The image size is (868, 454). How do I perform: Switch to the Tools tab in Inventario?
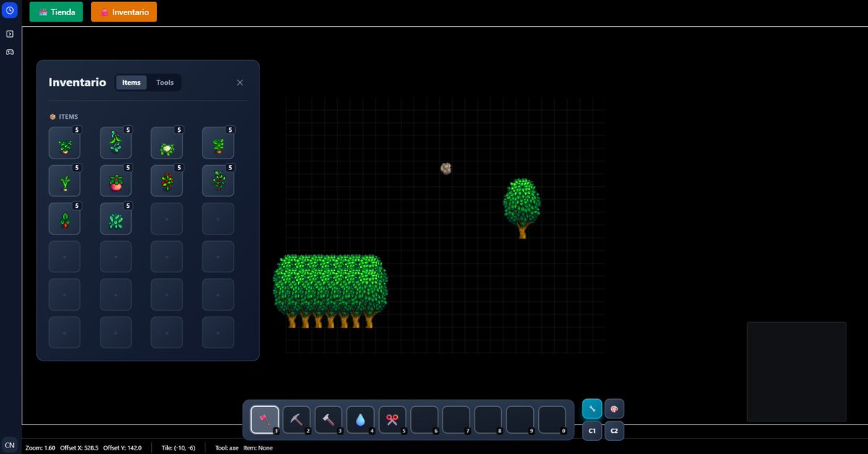tap(165, 82)
